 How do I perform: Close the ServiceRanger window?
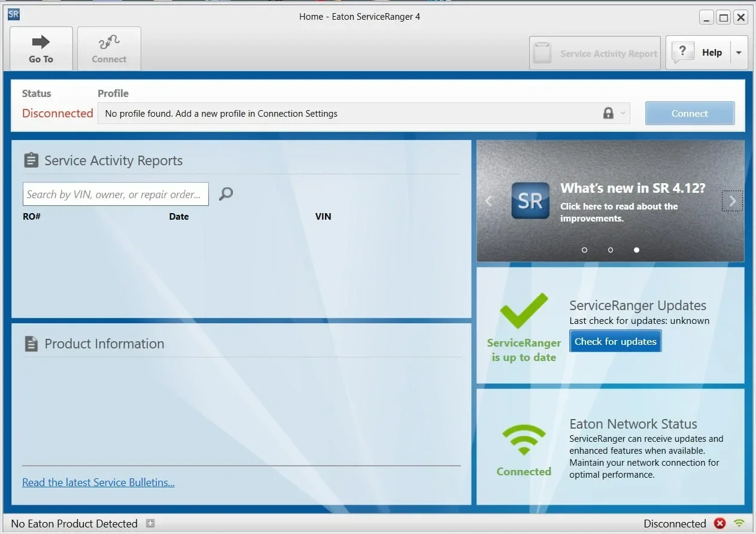point(741,17)
